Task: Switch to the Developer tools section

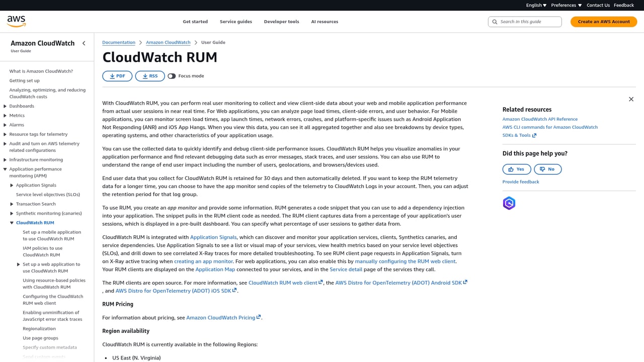Action: [281, 22]
